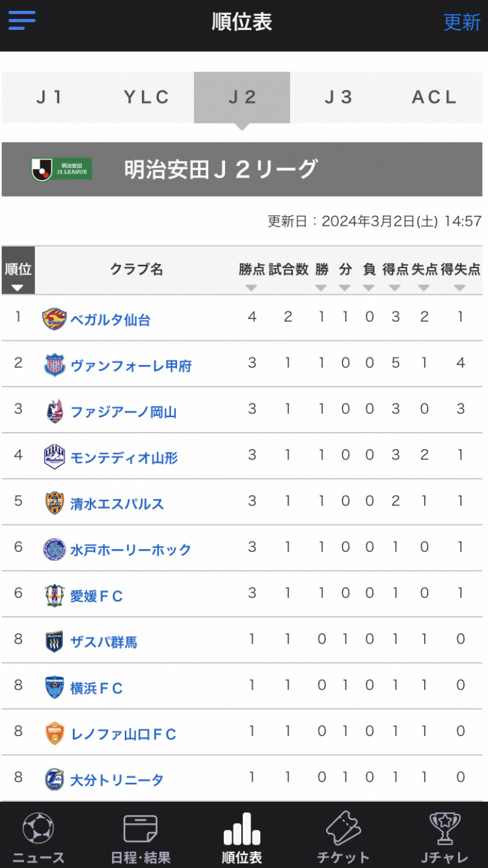Open the J-Chare trophy icon
The image size is (488, 868).
[x=445, y=830]
